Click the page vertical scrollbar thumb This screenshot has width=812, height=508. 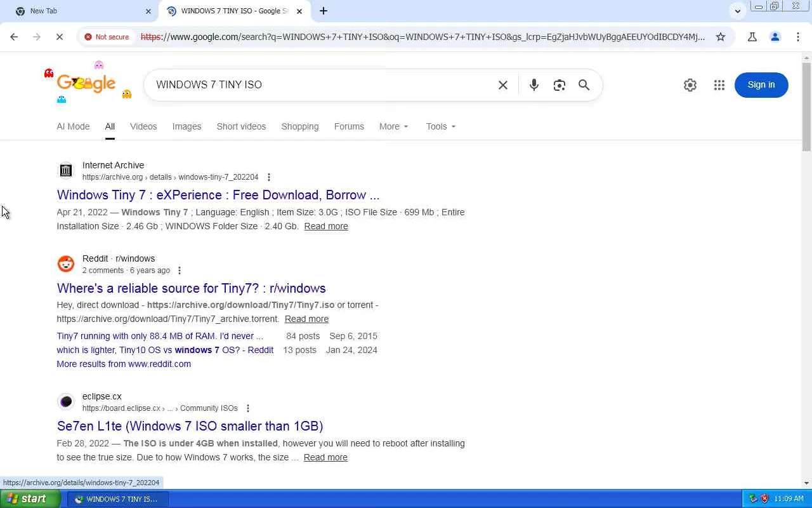[806, 107]
